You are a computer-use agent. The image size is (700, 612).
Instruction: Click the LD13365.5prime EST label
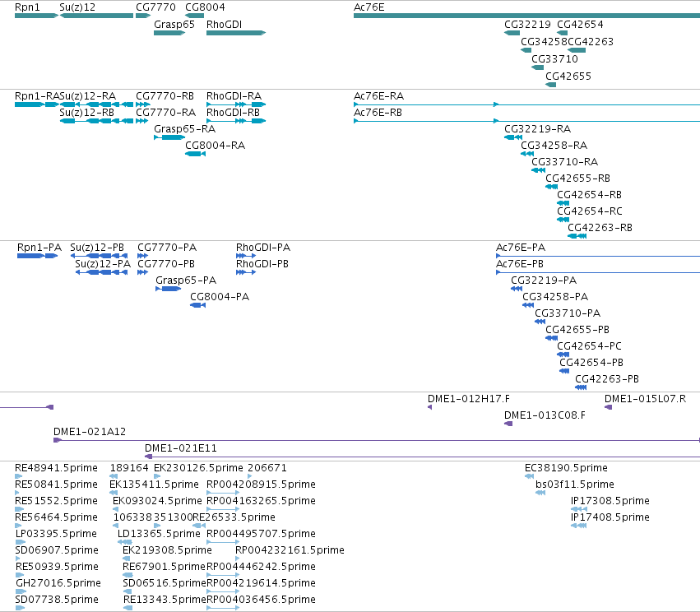tap(159, 534)
